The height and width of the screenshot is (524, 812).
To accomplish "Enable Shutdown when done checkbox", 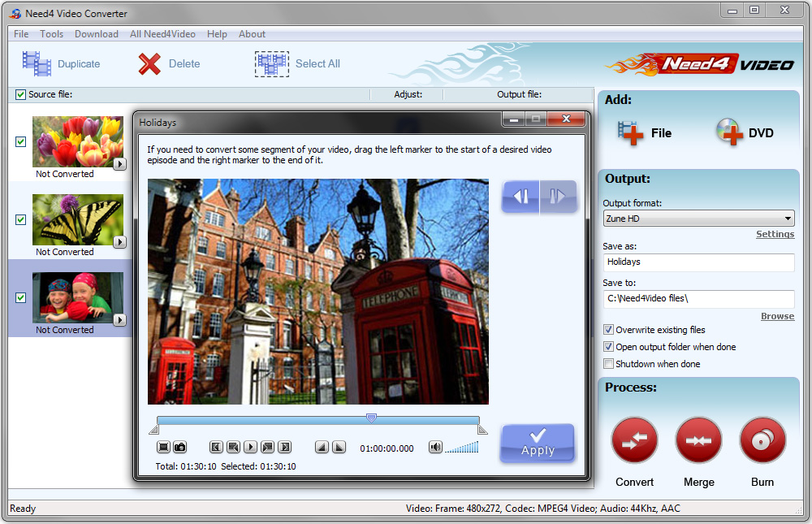I will [608, 364].
